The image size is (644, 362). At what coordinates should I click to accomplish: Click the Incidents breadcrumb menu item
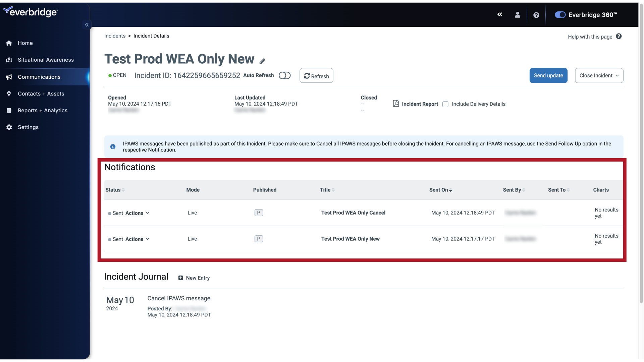point(115,36)
